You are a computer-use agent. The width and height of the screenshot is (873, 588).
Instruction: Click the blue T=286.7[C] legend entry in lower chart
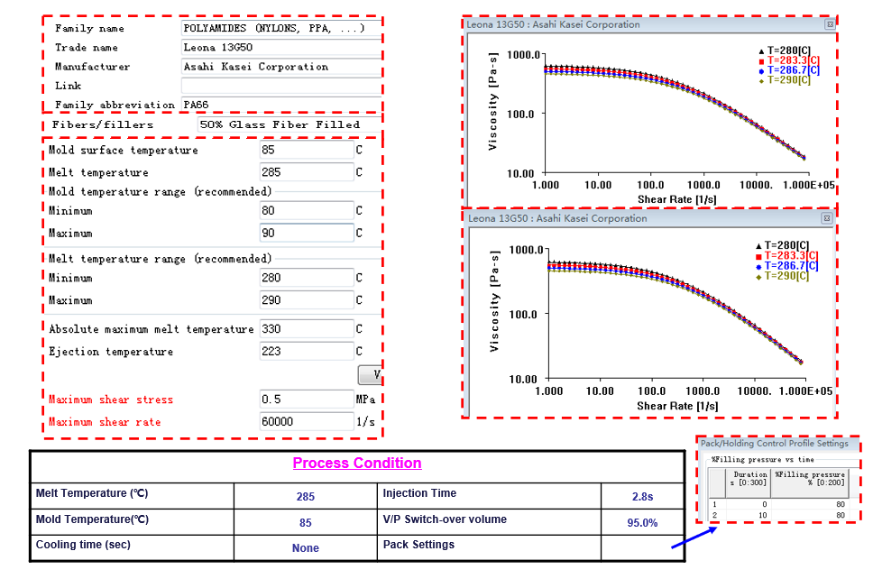pyautogui.click(x=786, y=266)
